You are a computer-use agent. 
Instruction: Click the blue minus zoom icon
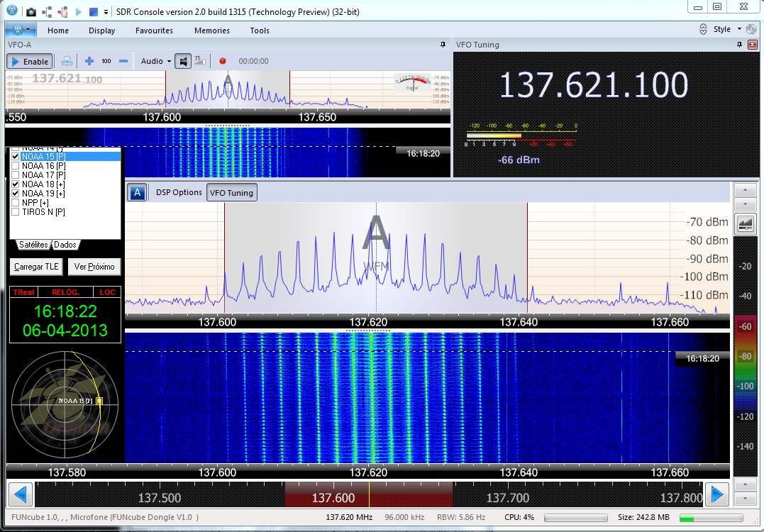(x=123, y=62)
